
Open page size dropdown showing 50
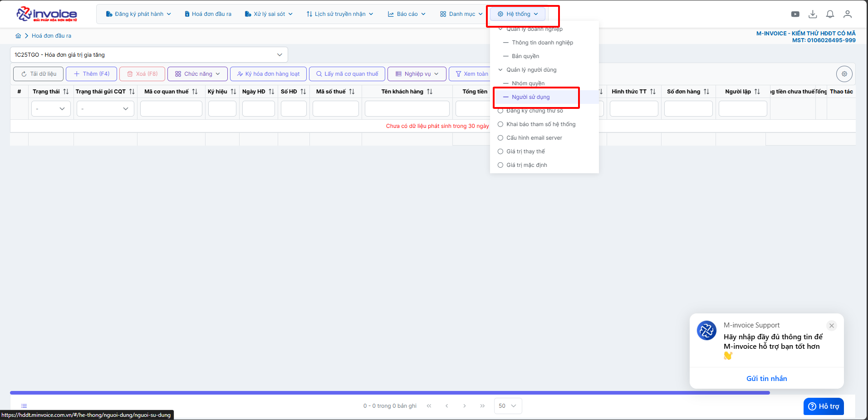point(507,406)
